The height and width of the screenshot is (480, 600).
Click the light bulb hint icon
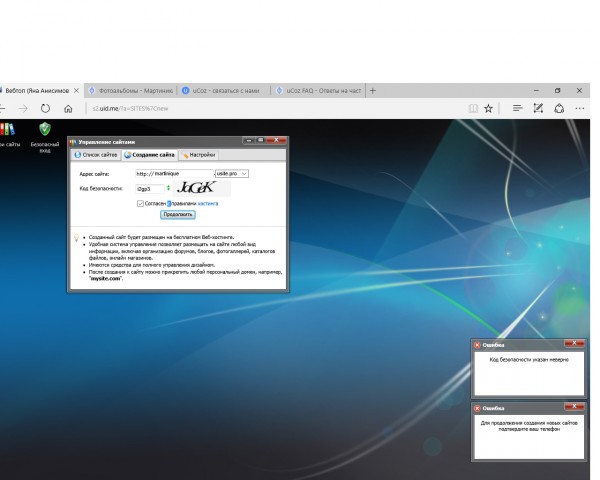pos(77,238)
